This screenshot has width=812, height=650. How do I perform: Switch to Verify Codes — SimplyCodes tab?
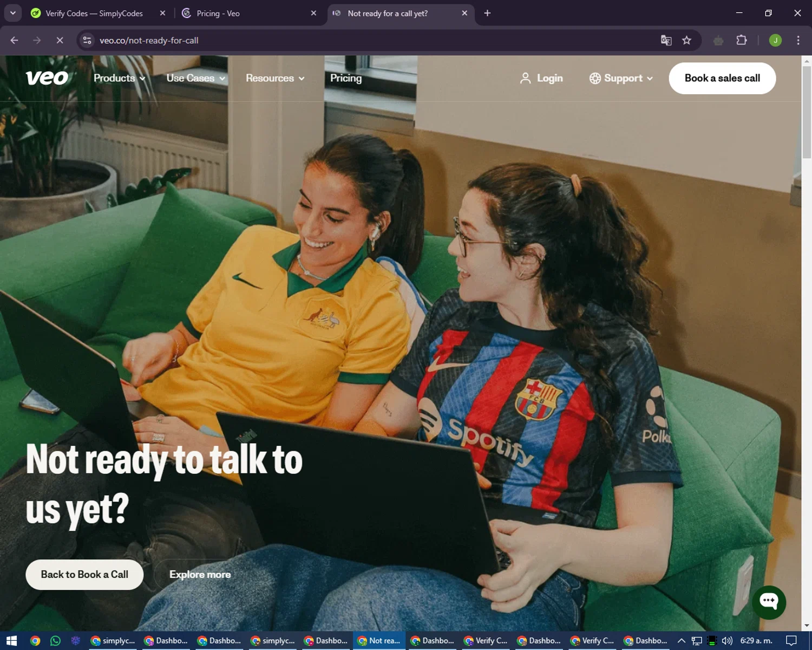[x=95, y=13]
